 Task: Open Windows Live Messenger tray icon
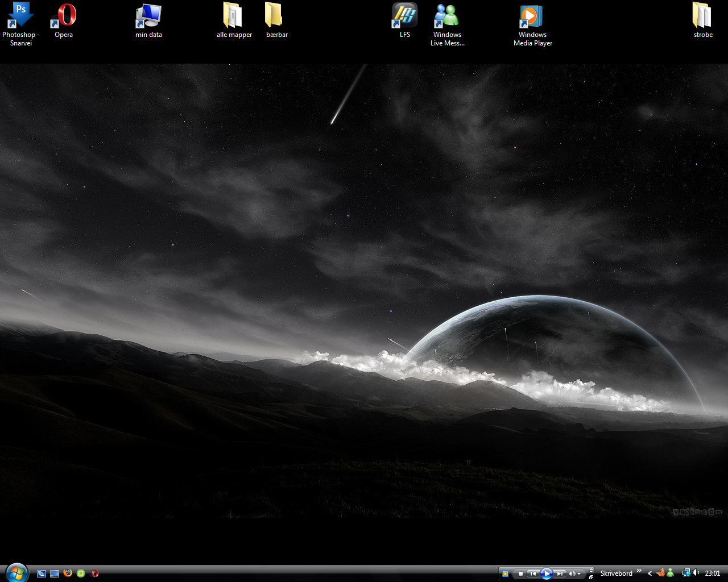[x=670, y=573]
